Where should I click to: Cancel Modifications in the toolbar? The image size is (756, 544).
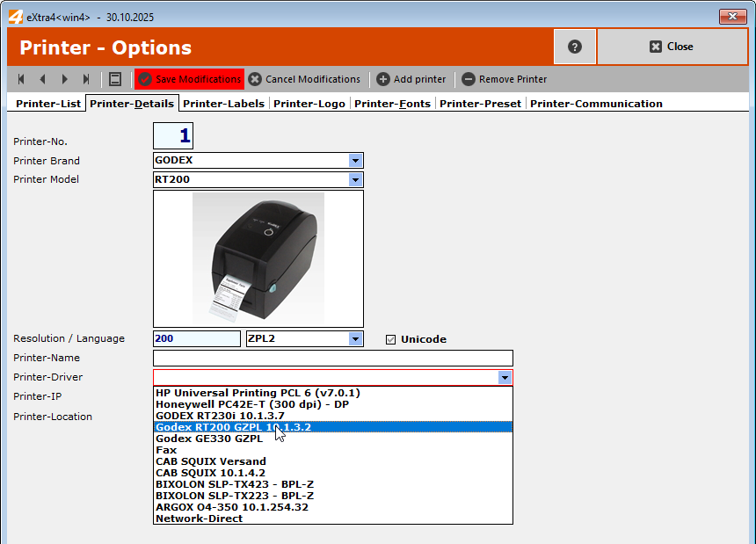pyautogui.click(x=304, y=79)
